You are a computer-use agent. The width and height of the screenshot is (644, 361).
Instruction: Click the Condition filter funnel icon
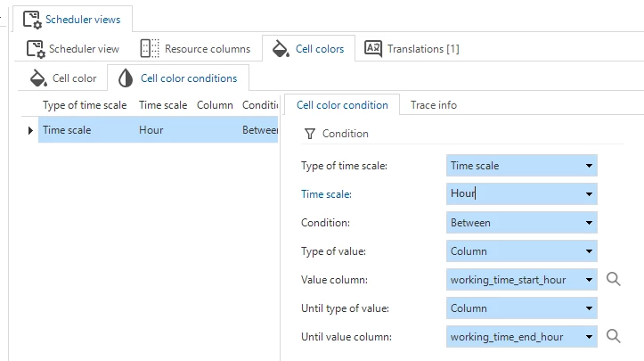(310, 134)
